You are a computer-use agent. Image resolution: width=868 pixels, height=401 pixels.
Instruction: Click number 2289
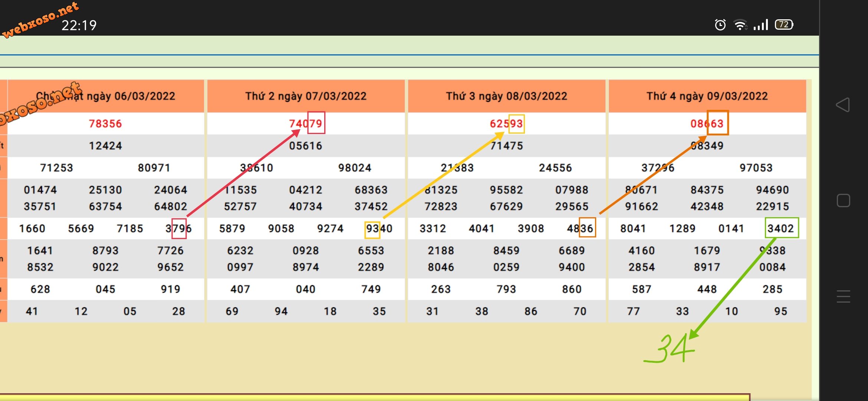[371, 267]
